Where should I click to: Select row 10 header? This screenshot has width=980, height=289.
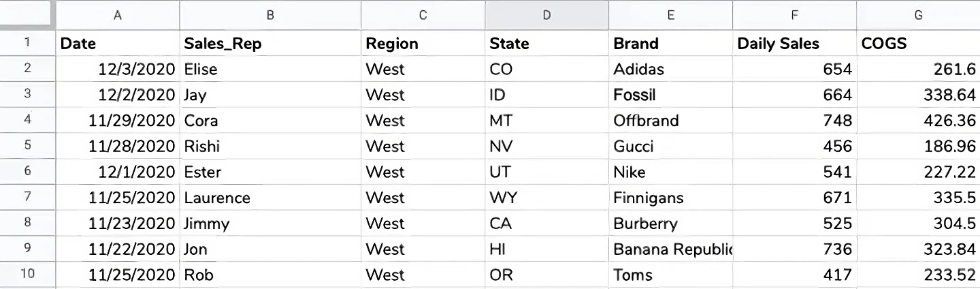(x=27, y=275)
